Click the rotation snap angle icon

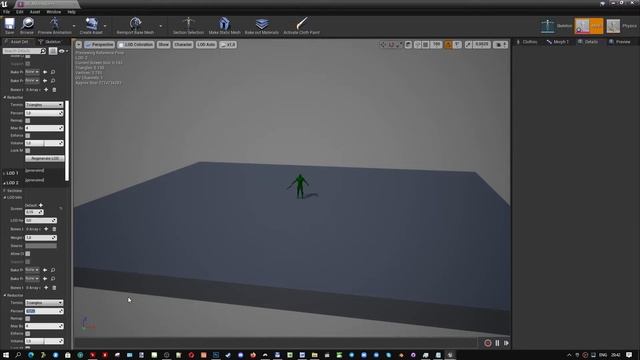[x=457, y=44]
